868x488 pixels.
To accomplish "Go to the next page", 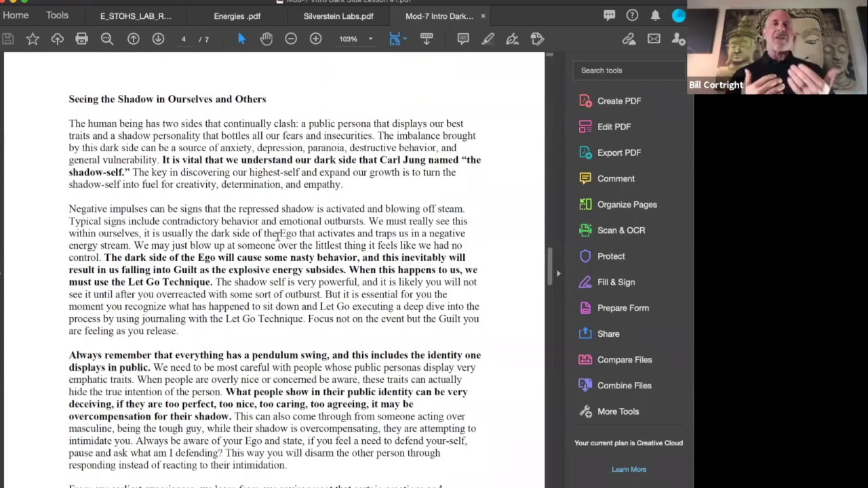I will tap(158, 39).
